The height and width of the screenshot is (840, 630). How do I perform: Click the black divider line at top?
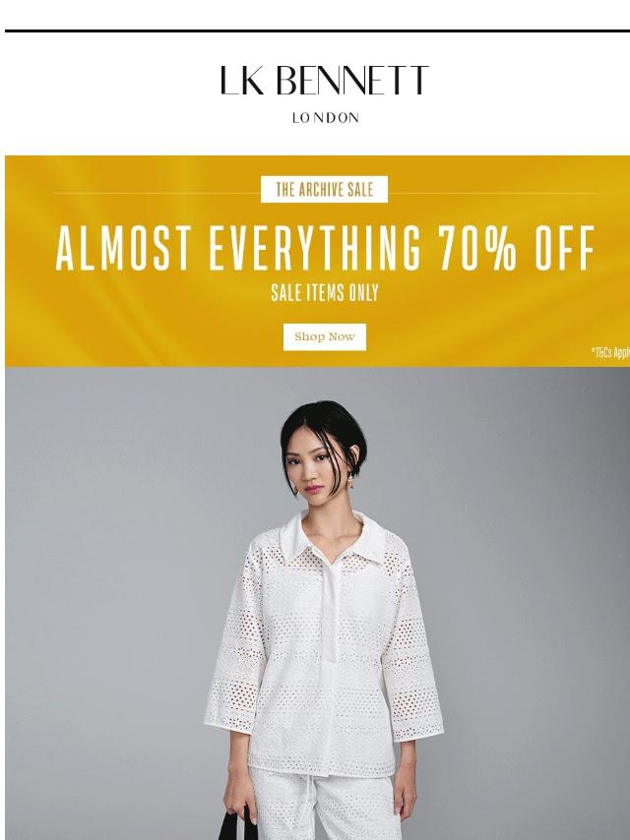click(x=317, y=31)
